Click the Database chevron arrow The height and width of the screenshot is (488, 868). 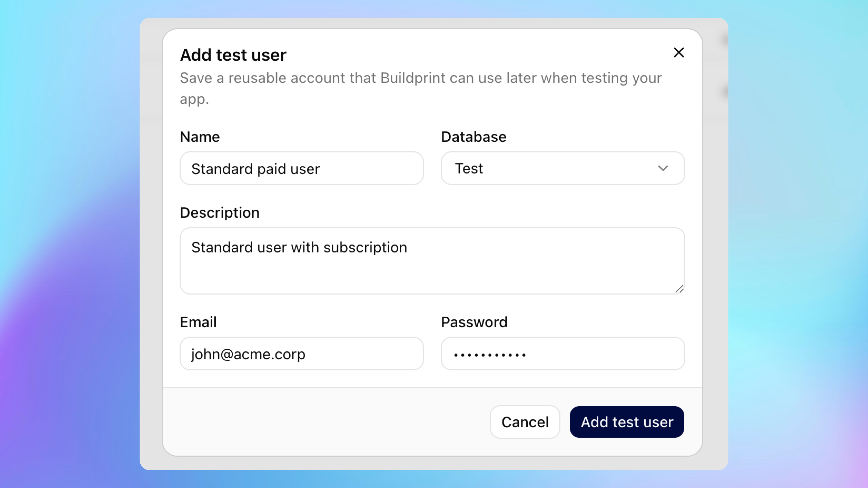coord(663,168)
